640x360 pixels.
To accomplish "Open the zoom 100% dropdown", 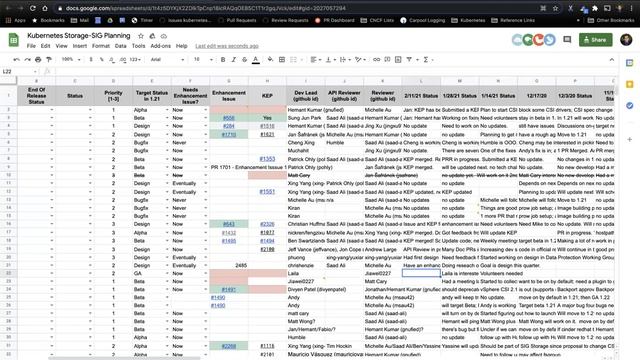I will click(71, 60).
